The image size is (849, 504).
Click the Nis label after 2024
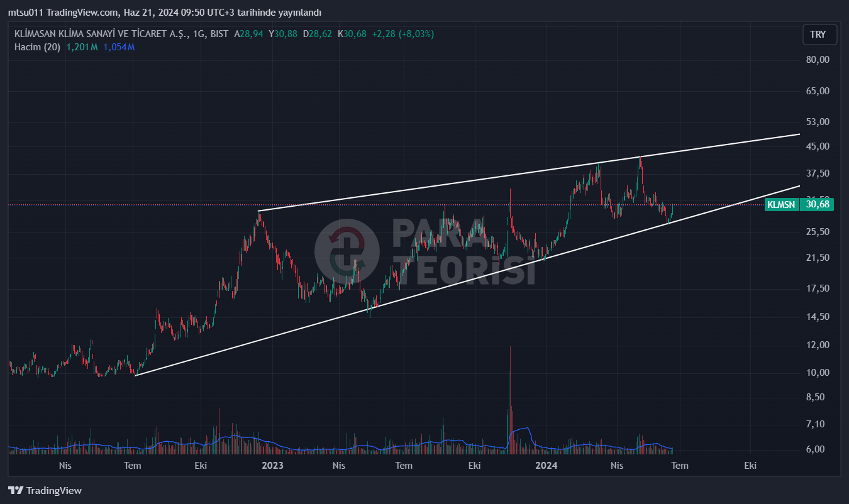617,466
